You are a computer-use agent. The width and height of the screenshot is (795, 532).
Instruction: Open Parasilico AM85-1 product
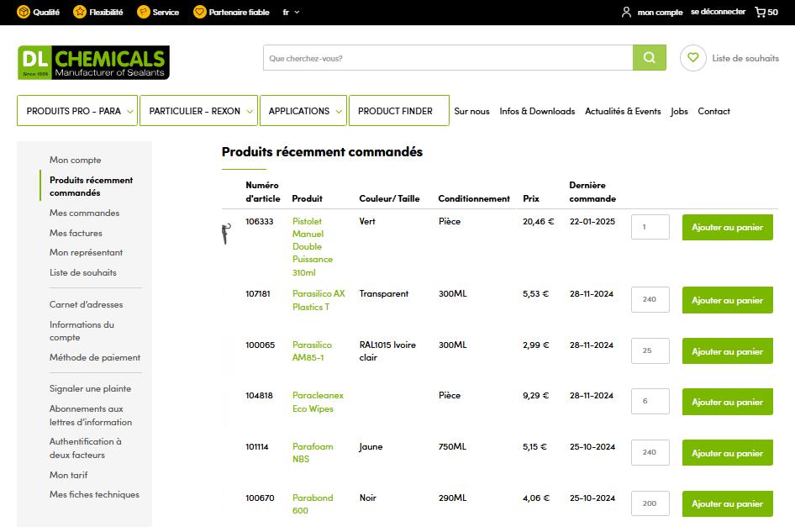pyautogui.click(x=312, y=351)
